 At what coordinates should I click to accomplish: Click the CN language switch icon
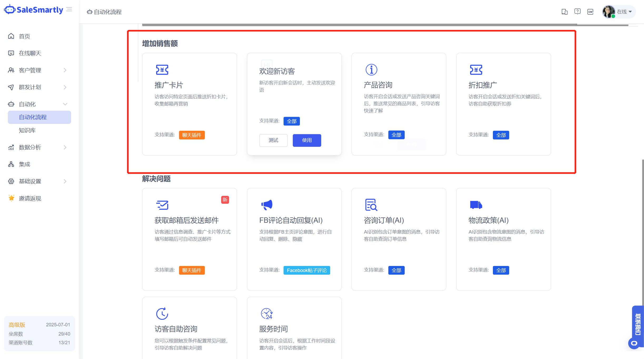tap(590, 12)
